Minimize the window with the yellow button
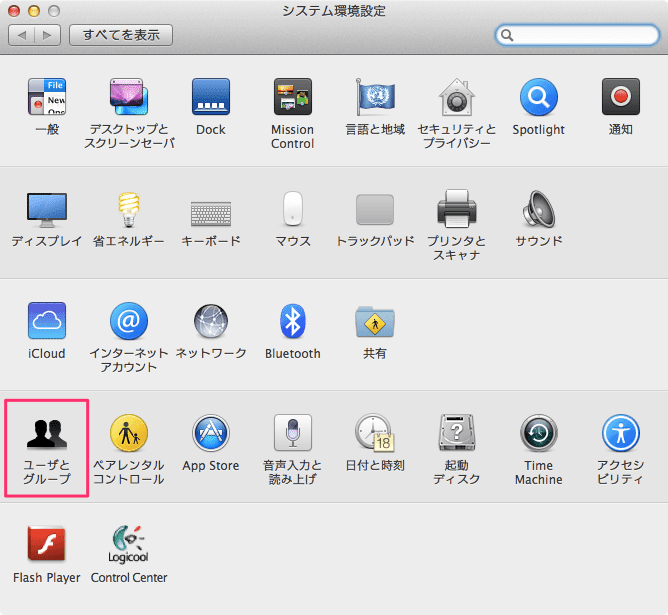The height and width of the screenshot is (615, 668). (x=34, y=11)
